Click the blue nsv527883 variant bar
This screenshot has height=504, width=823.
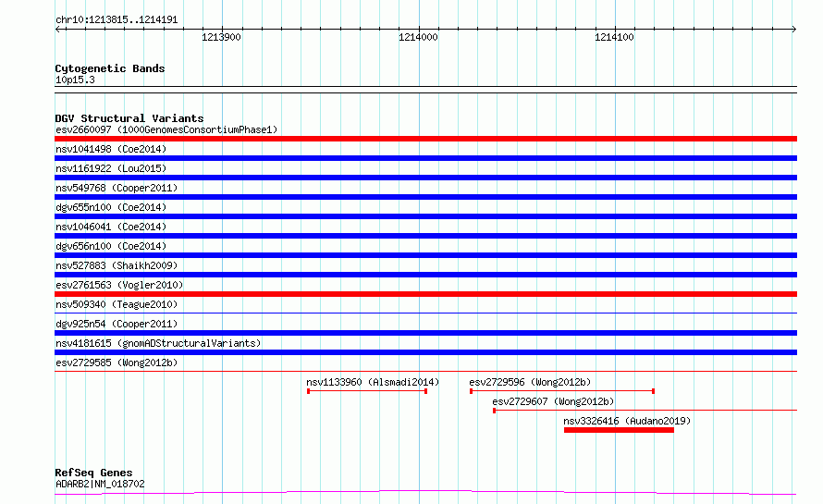pyautogui.click(x=425, y=275)
